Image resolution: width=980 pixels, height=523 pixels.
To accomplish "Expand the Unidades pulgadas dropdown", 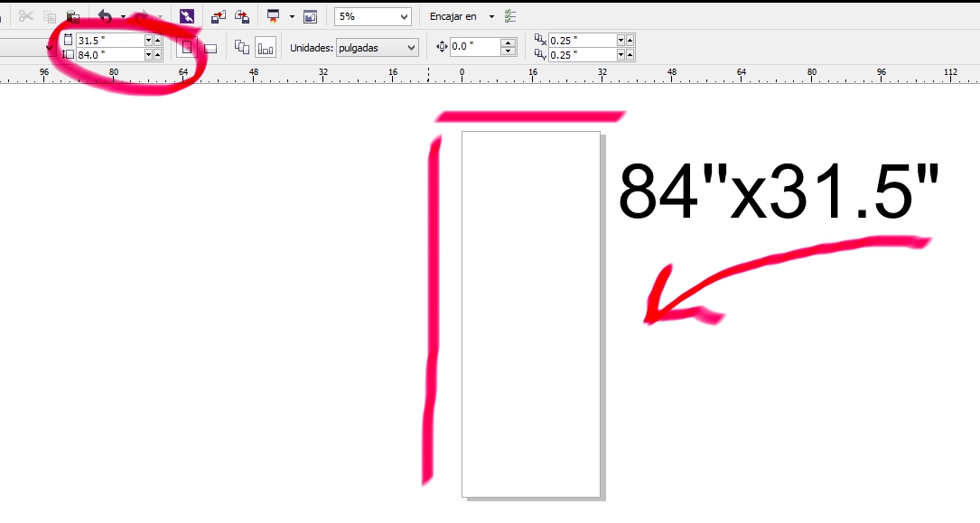I will click(412, 47).
